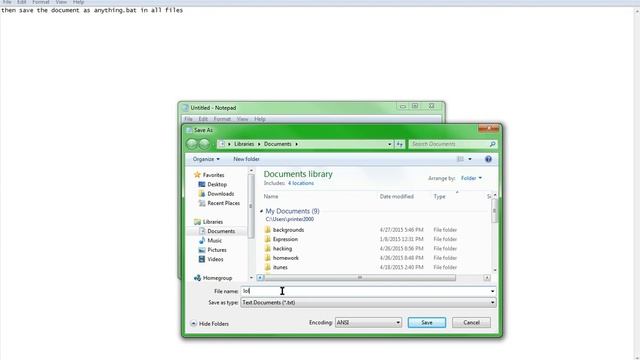Select Downloads in the navigation pane
This screenshot has width=640, height=360.
(x=220, y=194)
